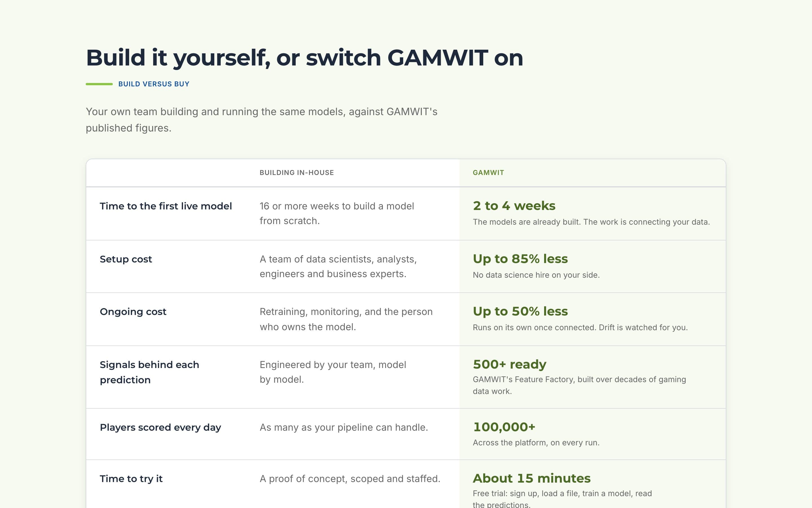Click the 'GAMWIT's Feature Factory' description
This screenshot has width=812, height=508.
pyautogui.click(x=579, y=385)
